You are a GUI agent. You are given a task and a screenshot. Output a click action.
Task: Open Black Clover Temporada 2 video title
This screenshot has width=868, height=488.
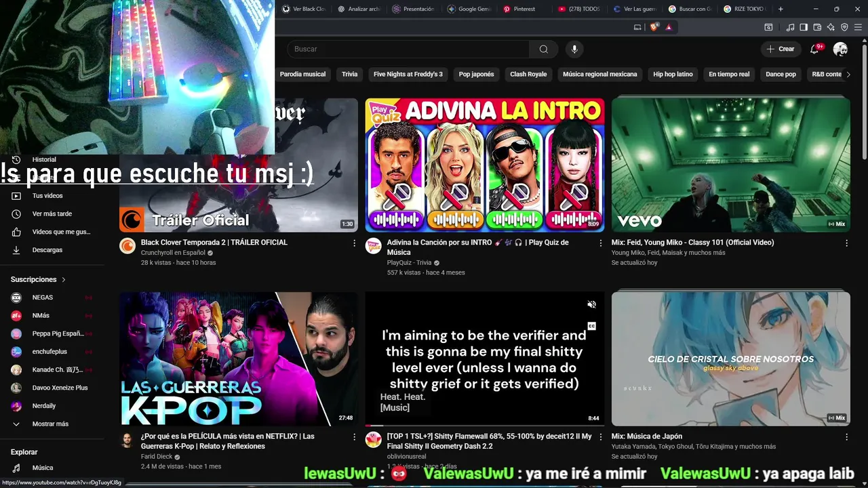(214, 243)
